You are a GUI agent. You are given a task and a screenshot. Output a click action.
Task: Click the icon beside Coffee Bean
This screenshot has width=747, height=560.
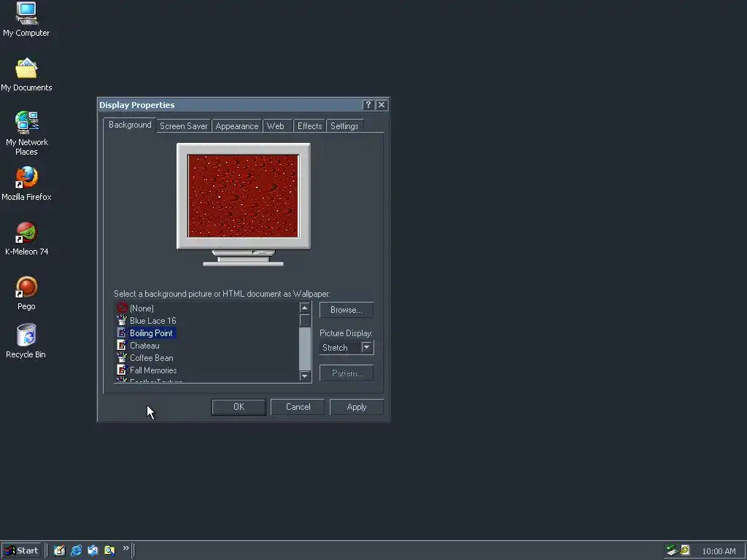pyautogui.click(x=122, y=357)
